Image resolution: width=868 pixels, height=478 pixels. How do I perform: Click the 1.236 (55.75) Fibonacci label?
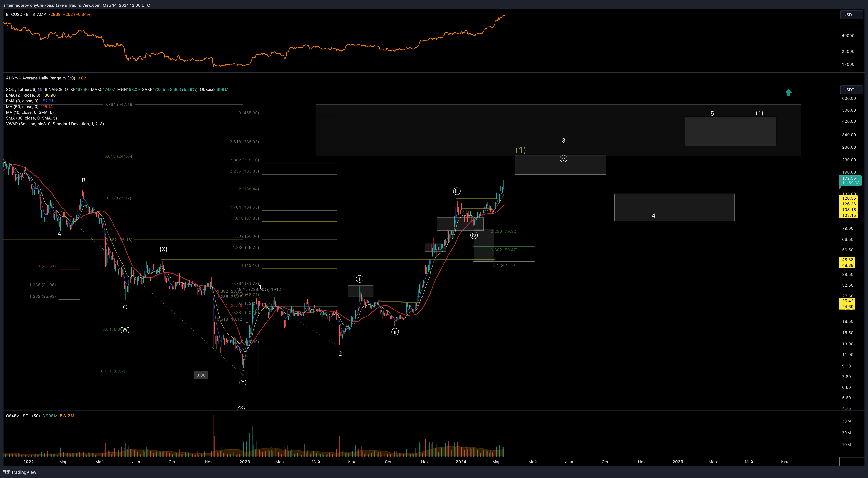[x=246, y=248]
